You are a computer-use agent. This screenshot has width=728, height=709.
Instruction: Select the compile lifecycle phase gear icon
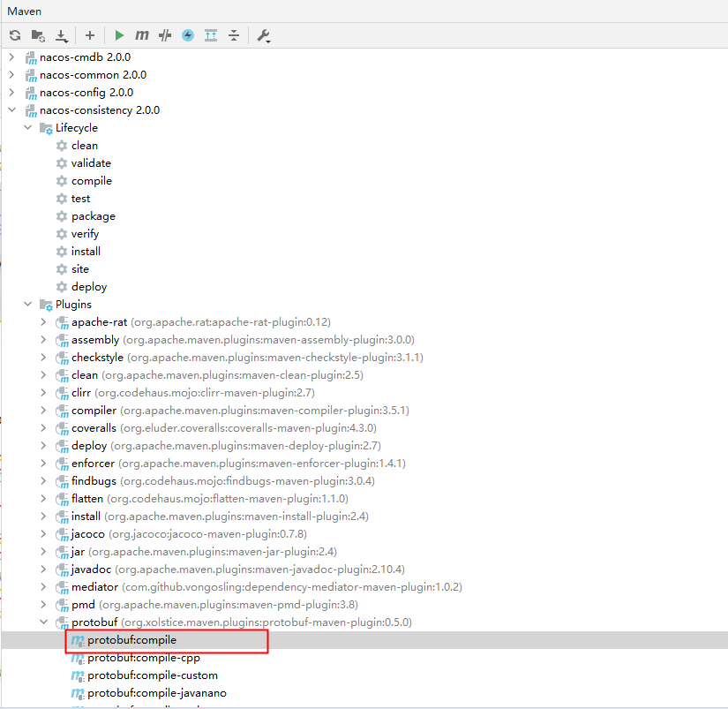point(62,181)
